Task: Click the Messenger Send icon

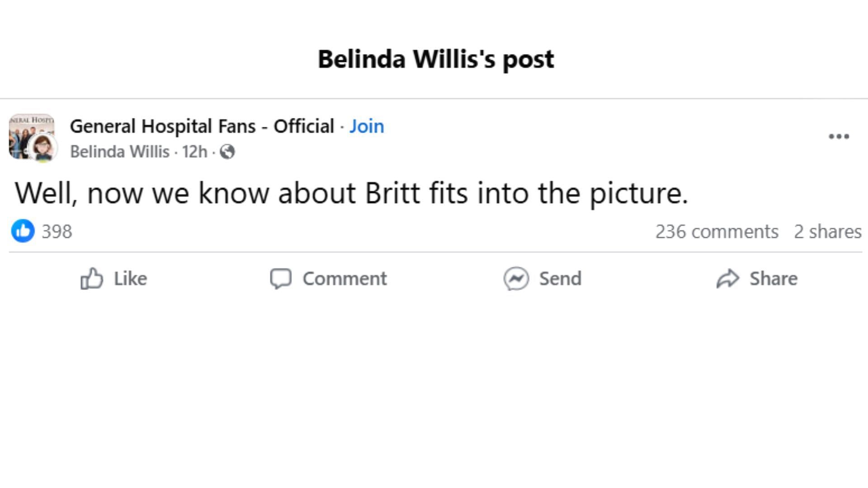Action: (516, 278)
